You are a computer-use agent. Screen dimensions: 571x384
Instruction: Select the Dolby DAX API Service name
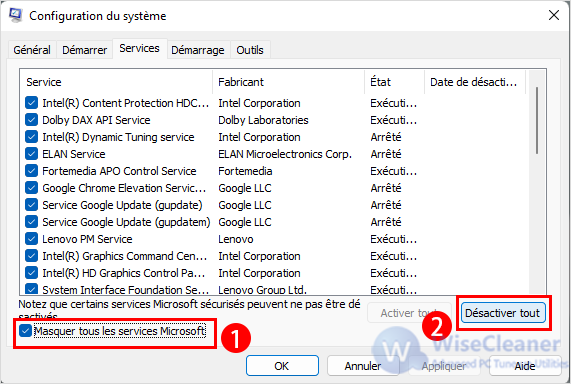point(96,120)
